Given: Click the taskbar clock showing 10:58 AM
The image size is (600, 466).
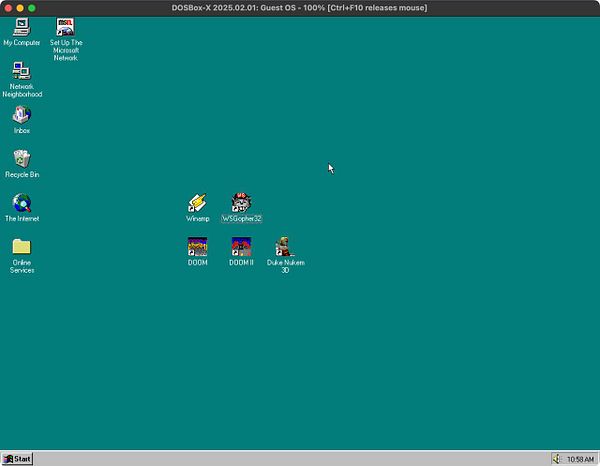Looking at the screenshot, I should click(x=580, y=459).
